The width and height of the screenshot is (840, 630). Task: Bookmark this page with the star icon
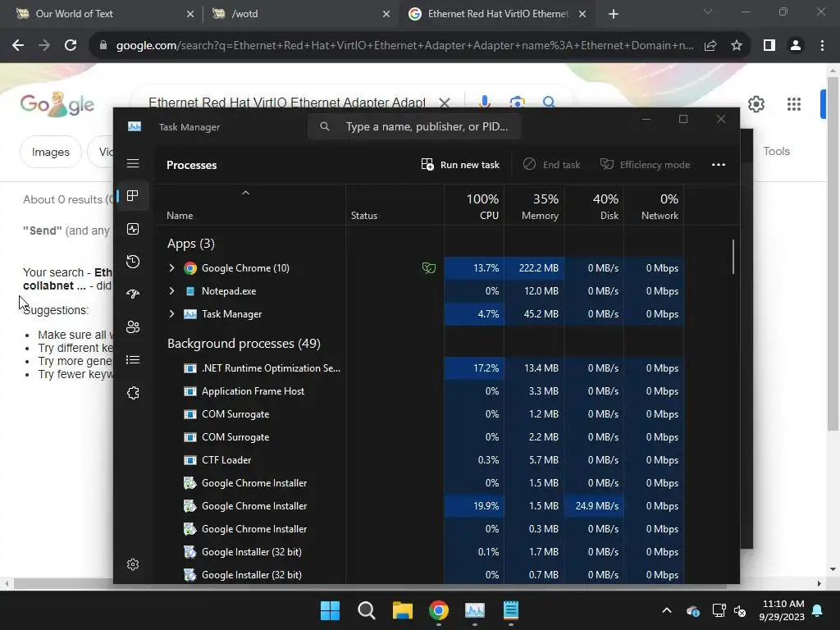click(737, 46)
